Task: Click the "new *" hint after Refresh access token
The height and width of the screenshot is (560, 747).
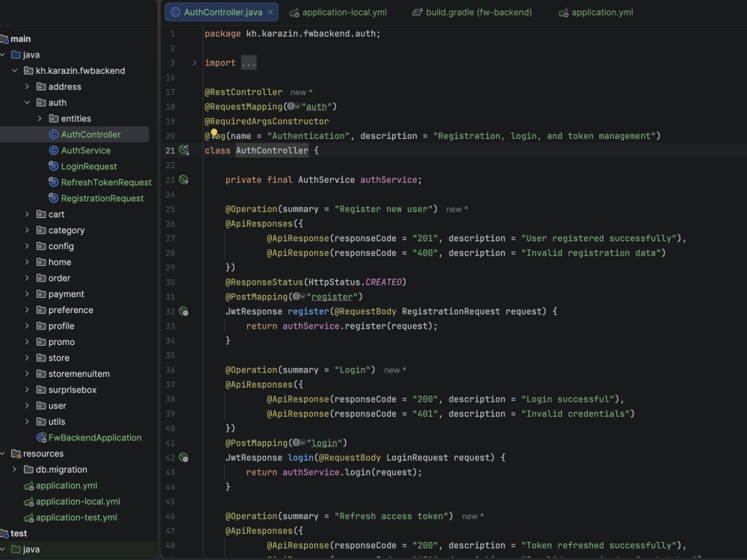Action: (473, 516)
